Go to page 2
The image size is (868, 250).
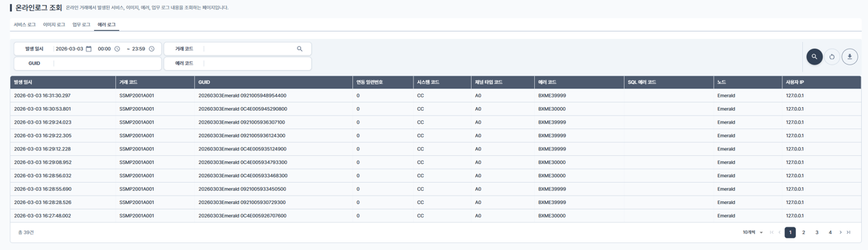[804, 233]
